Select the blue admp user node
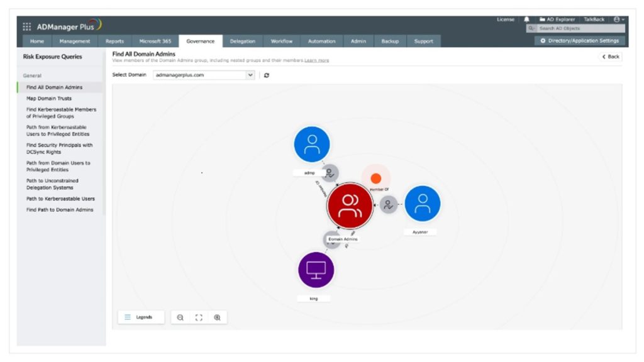This screenshot has height=362, width=644. pyautogui.click(x=311, y=145)
